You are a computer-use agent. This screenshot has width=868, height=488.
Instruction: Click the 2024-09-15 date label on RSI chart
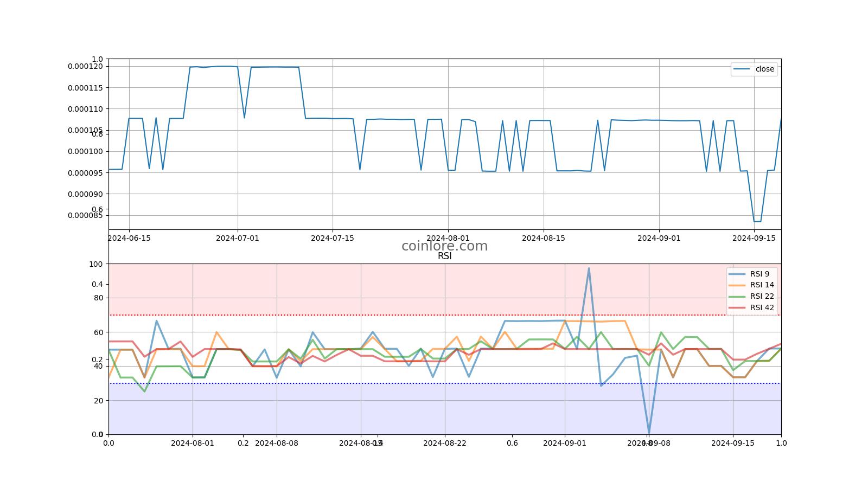tap(733, 443)
